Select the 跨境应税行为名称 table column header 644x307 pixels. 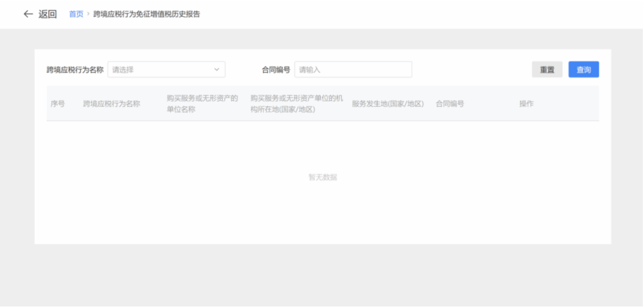[112, 104]
